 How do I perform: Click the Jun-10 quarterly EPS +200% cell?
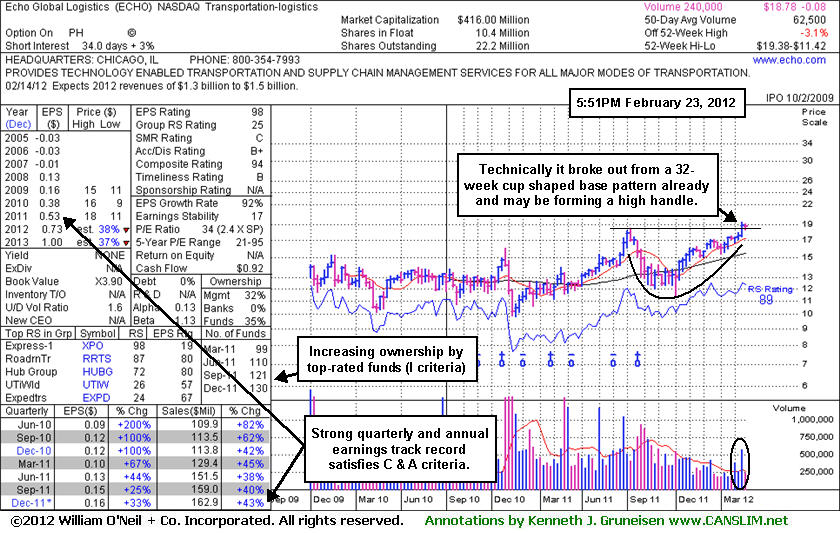[134, 425]
